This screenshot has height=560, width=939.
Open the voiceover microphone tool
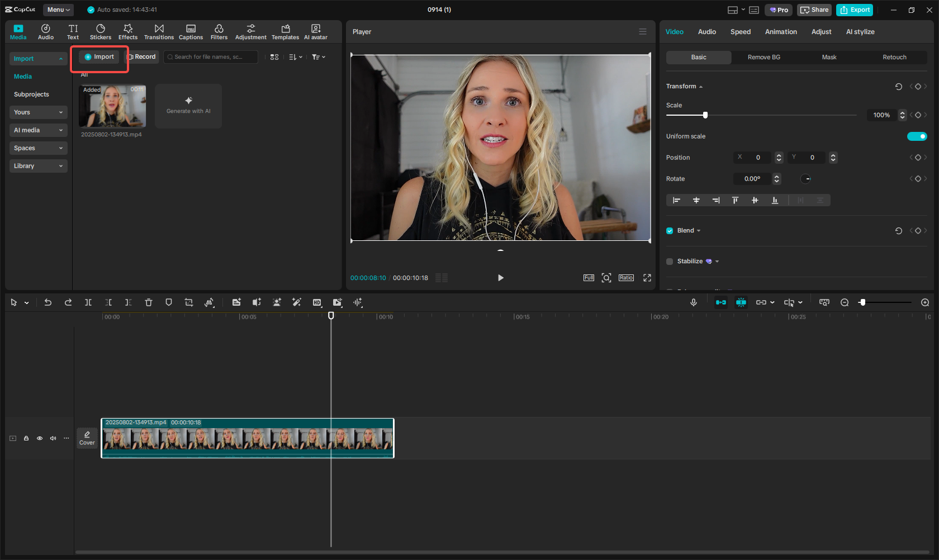pyautogui.click(x=694, y=302)
